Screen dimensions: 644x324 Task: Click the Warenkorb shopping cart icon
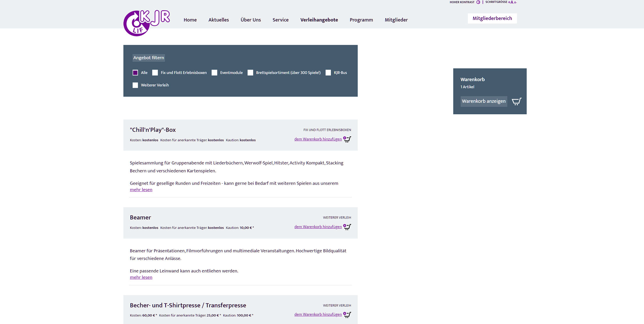[x=516, y=101]
